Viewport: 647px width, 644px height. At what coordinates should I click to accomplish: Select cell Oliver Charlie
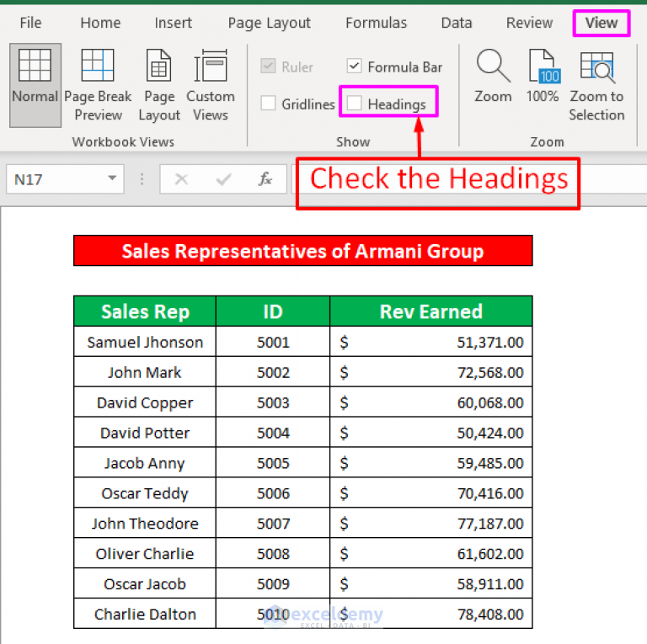click(x=145, y=553)
